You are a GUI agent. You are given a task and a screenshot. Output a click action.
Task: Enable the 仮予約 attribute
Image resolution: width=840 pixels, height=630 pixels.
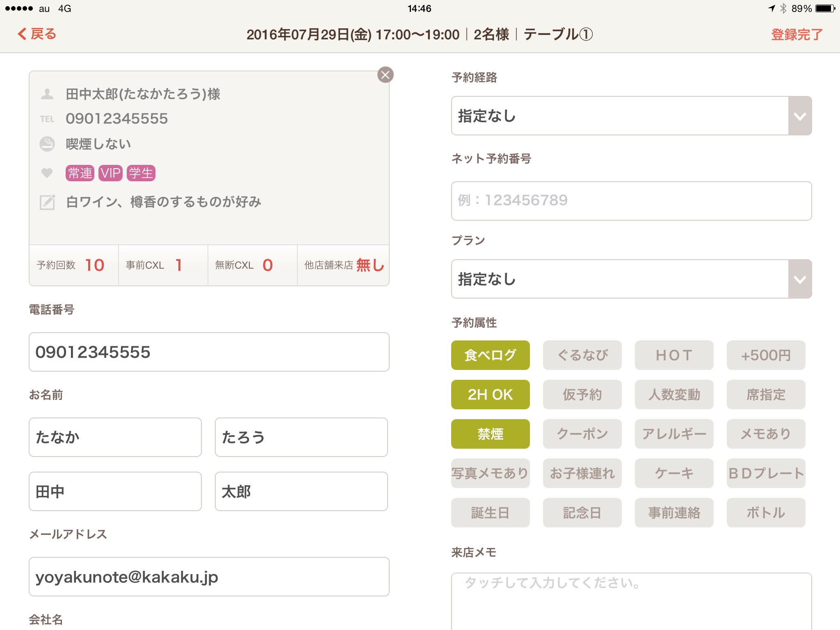pyautogui.click(x=582, y=395)
